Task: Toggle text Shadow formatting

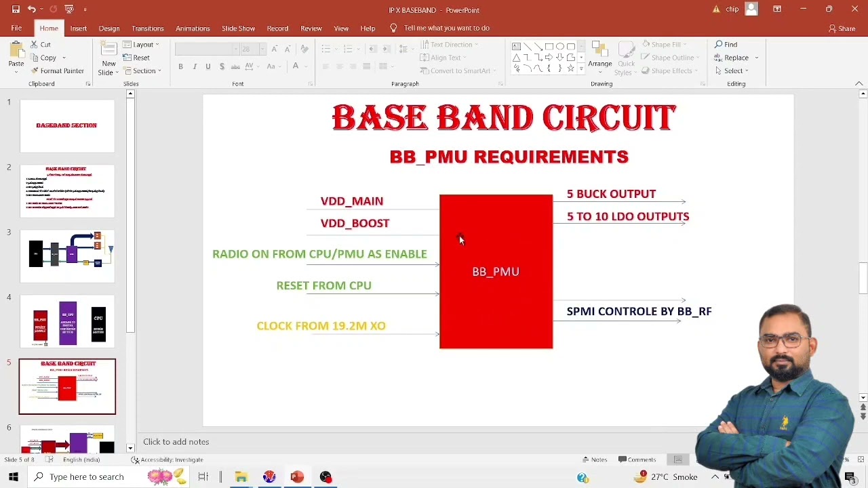Action: (x=222, y=66)
